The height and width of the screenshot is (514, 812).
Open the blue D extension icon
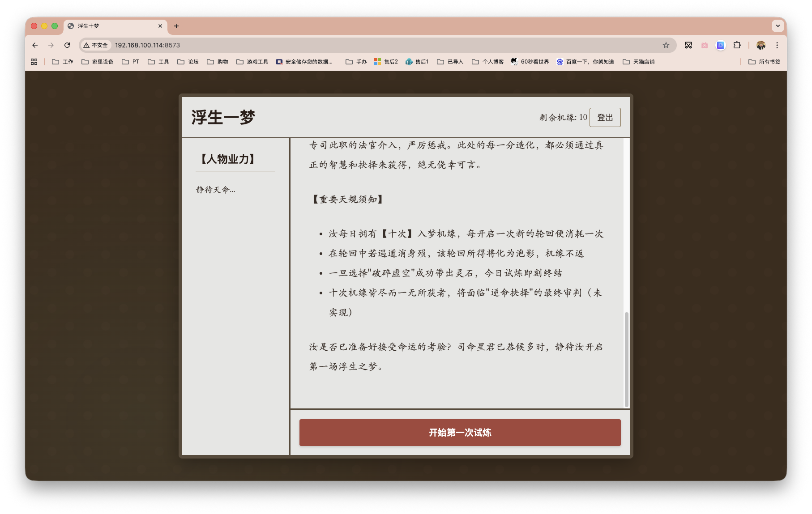[720, 45]
